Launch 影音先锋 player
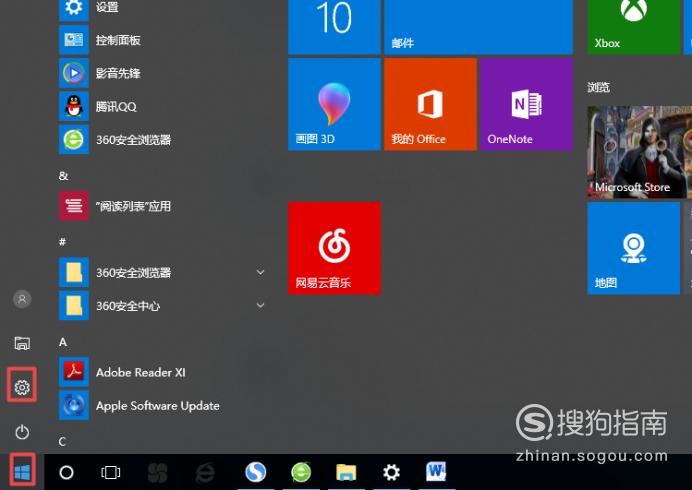692x490 pixels. click(163, 73)
